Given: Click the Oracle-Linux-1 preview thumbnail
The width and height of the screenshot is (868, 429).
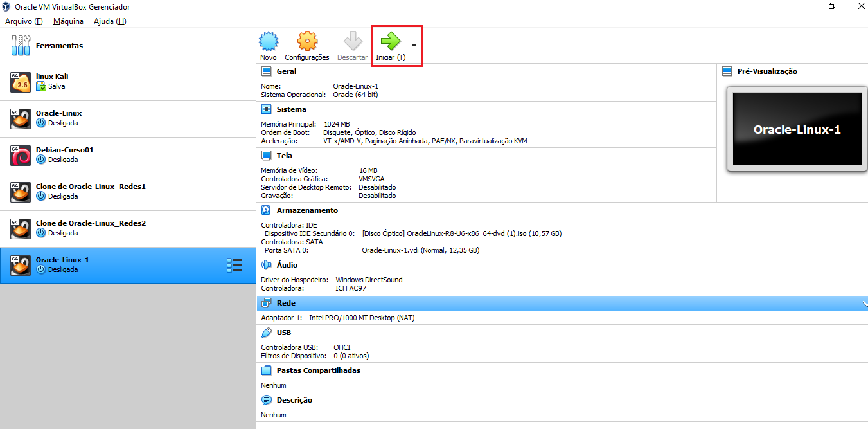Looking at the screenshot, I should [797, 129].
